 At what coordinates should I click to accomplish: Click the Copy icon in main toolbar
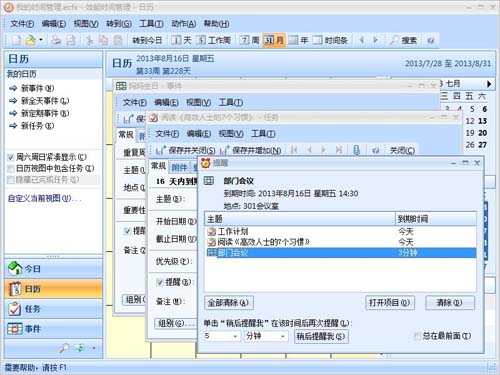[103, 40]
